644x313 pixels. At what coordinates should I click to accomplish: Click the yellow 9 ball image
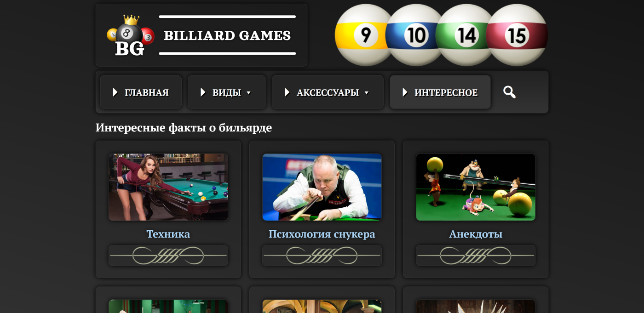point(363,35)
